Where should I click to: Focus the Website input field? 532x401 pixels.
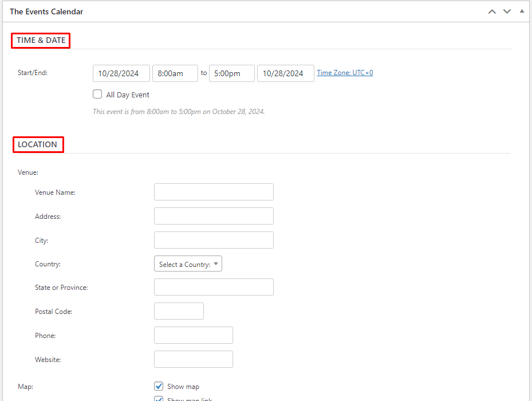pyautogui.click(x=194, y=359)
